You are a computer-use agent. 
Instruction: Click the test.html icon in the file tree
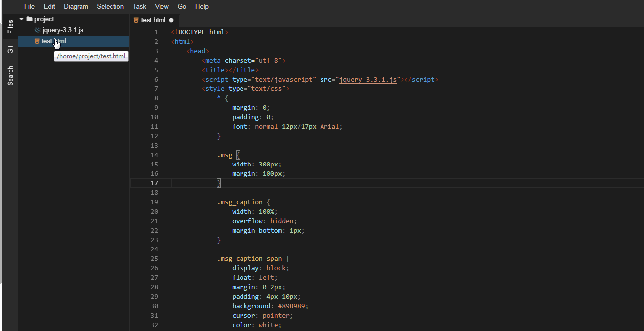click(x=37, y=41)
